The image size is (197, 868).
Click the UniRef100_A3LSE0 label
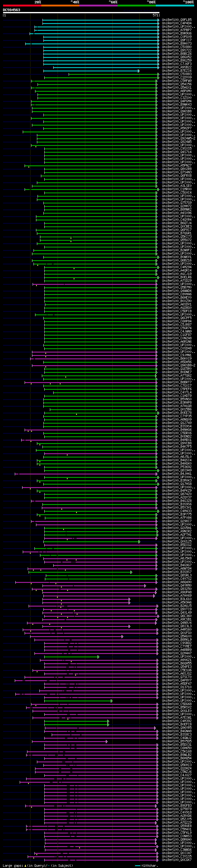pos(177,186)
